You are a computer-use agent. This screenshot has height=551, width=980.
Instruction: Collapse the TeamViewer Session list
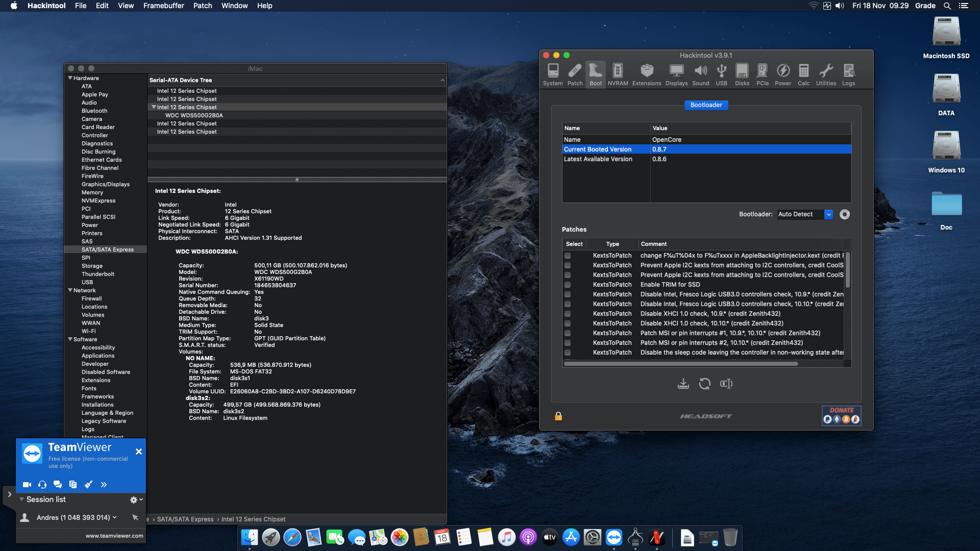tap(21, 499)
